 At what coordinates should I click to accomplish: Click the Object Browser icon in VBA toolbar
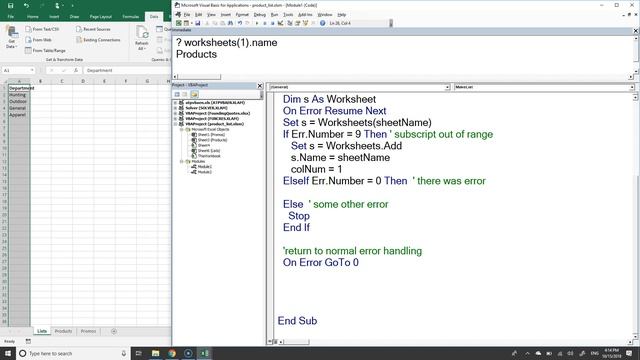click(x=305, y=23)
